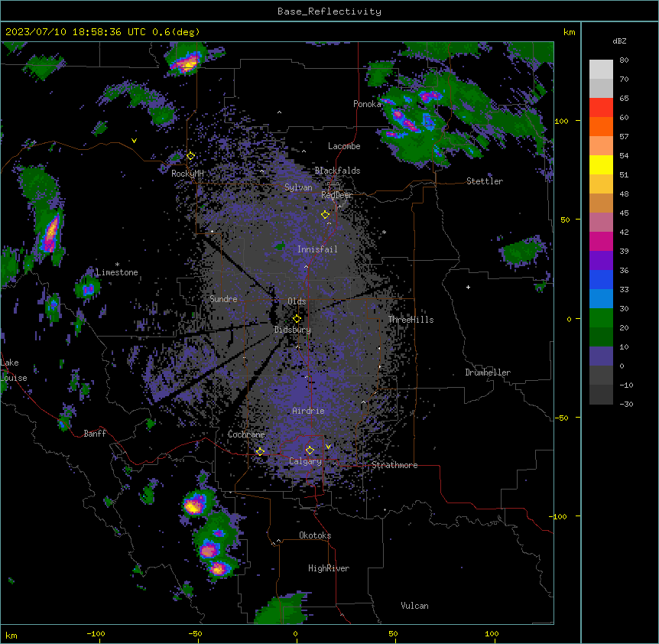The height and width of the screenshot is (644, 659).
Task: Click the 65 value on the dBZ legend
Action: point(624,99)
